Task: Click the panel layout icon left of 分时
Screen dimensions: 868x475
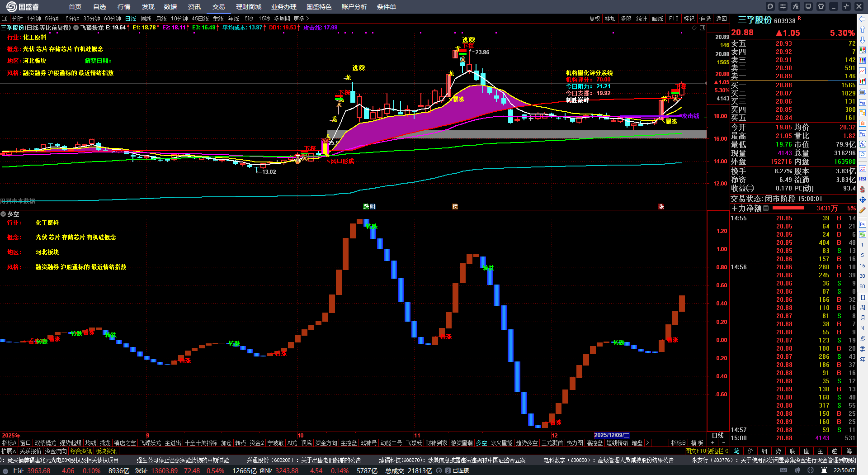Action: coord(5,19)
